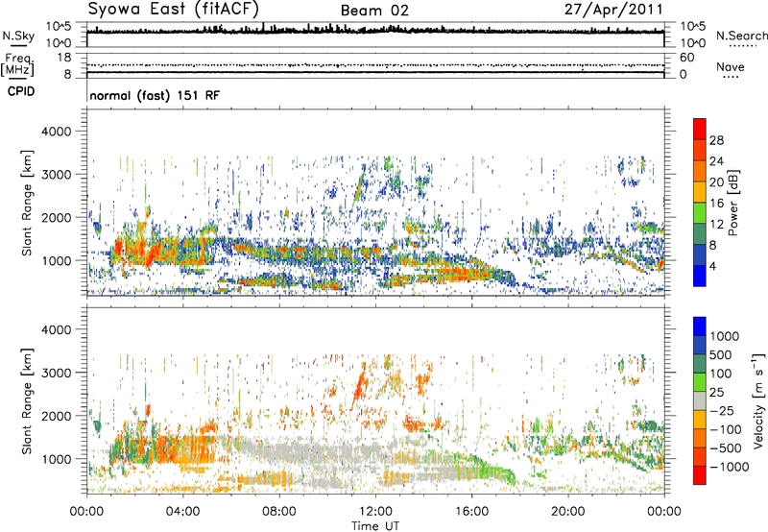Click "Slant Range [km]" label of the power panel
This screenshot has width=768, height=532.
coord(27,203)
